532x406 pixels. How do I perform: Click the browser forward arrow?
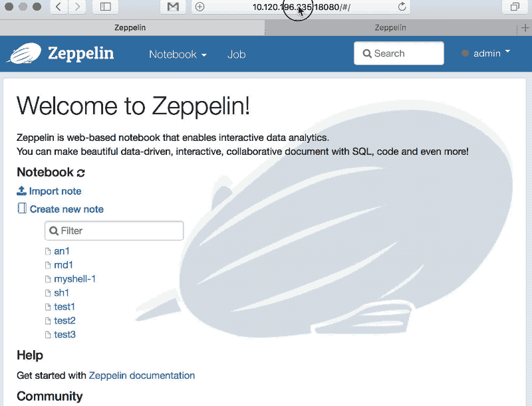click(x=77, y=7)
